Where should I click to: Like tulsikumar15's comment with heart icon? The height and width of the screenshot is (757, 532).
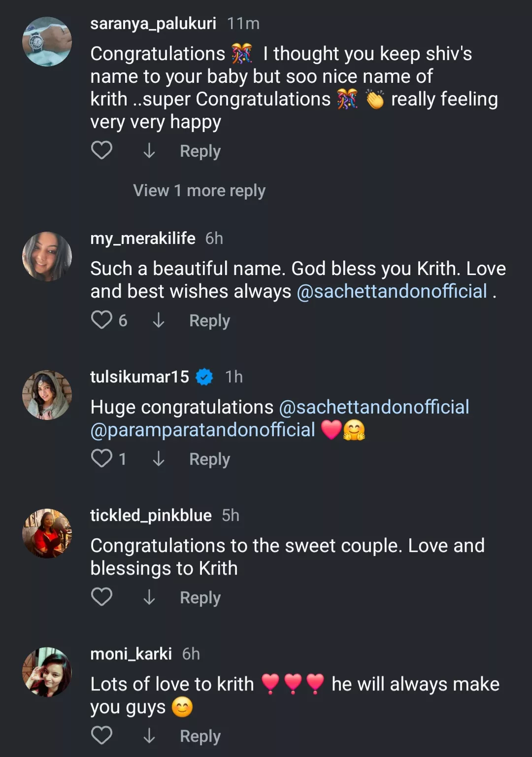pyautogui.click(x=102, y=458)
